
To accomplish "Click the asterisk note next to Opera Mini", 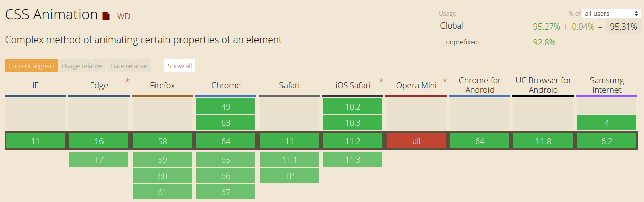I will 445,82.
